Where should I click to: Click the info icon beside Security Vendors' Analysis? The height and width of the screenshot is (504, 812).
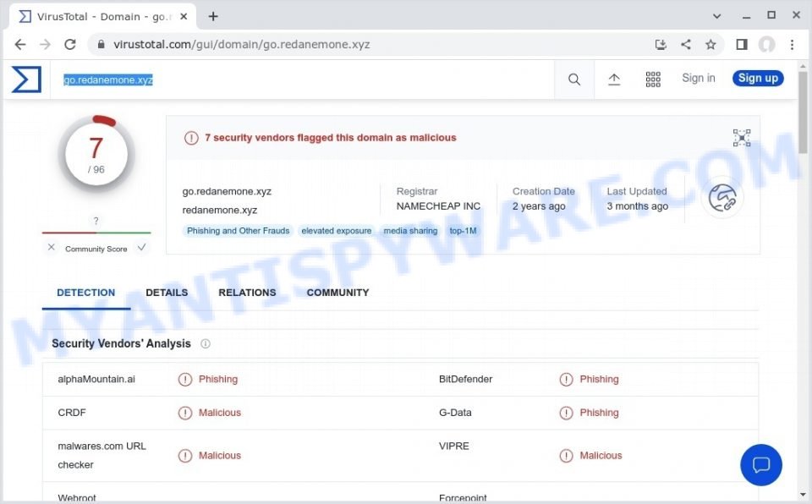click(206, 343)
